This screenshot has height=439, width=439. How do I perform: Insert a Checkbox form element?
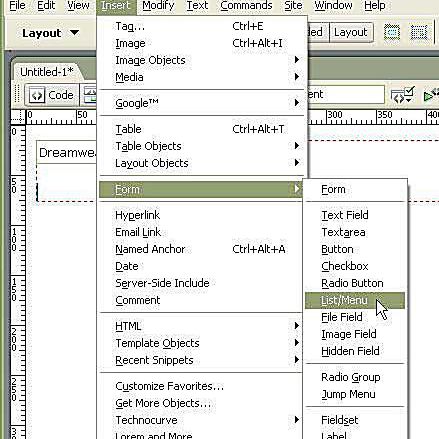pyautogui.click(x=355, y=266)
